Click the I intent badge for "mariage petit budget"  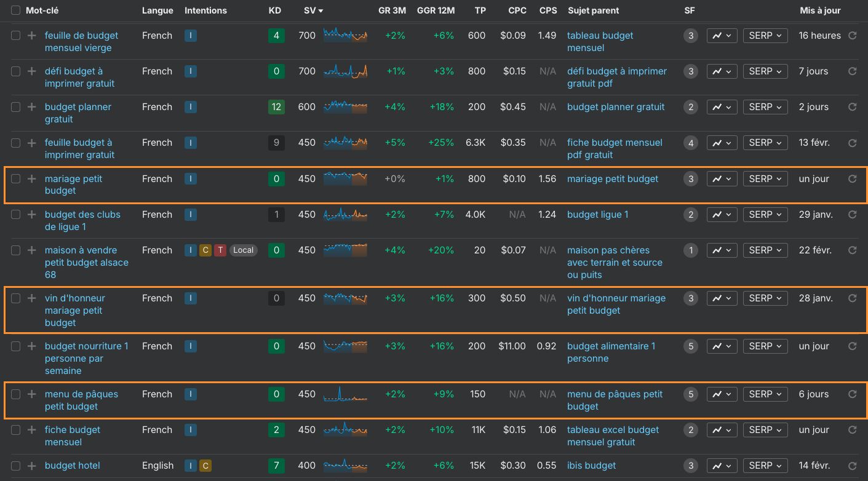[190, 179]
